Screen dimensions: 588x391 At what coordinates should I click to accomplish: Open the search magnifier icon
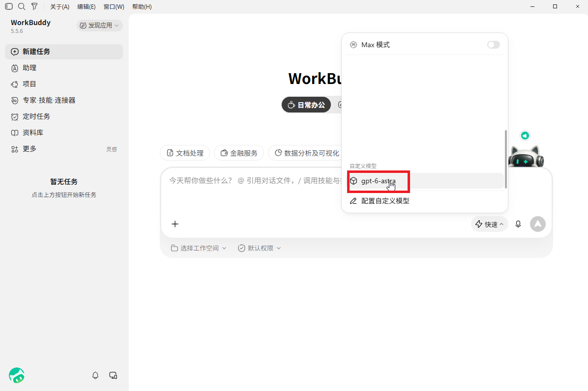click(x=22, y=6)
